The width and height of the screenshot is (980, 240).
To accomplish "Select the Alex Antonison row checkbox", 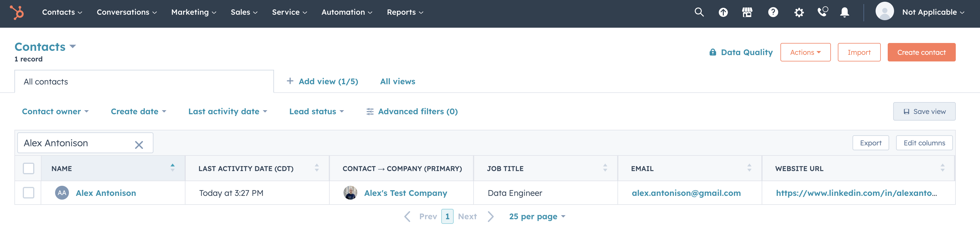I will pyautogui.click(x=29, y=193).
